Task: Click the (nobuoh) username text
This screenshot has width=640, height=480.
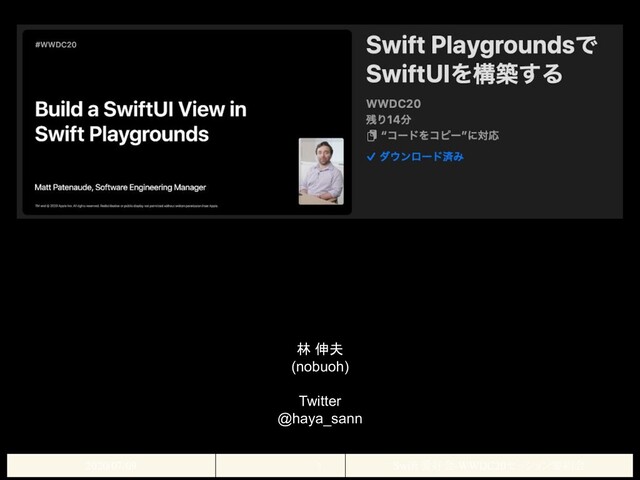Action: click(320, 367)
